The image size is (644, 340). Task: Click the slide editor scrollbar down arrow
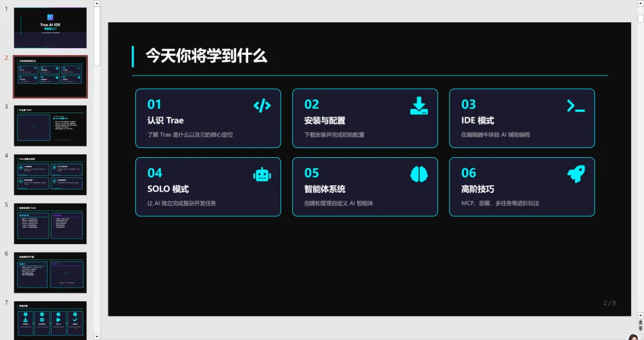pyautogui.click(x=640, y=316)
